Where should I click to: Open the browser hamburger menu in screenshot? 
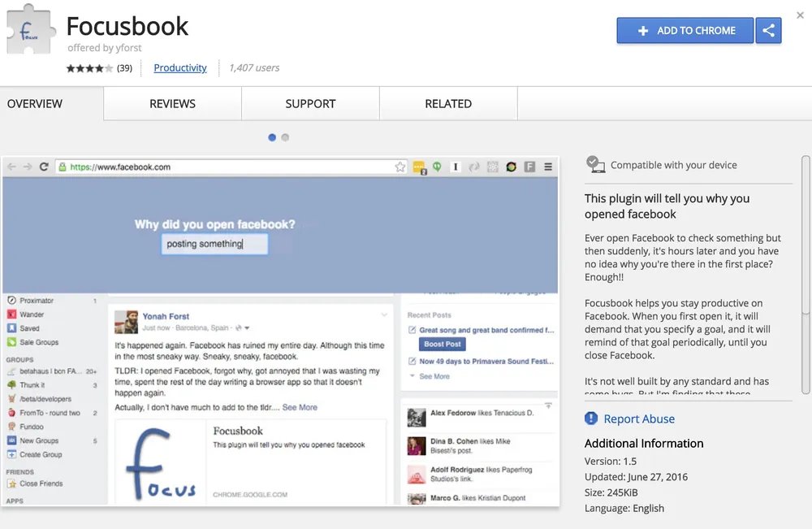pos(548,167)
